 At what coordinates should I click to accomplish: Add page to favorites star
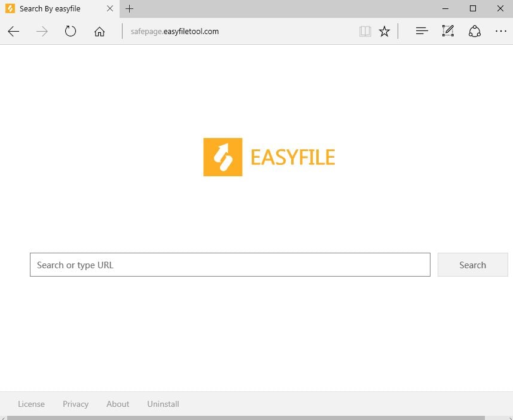click(x=384, y=32)
